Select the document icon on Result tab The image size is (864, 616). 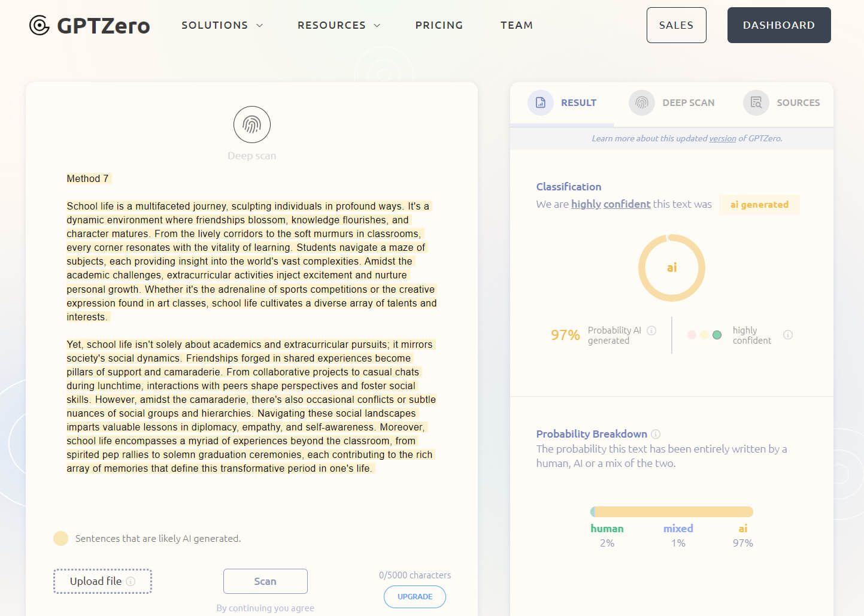coord(540,102)
